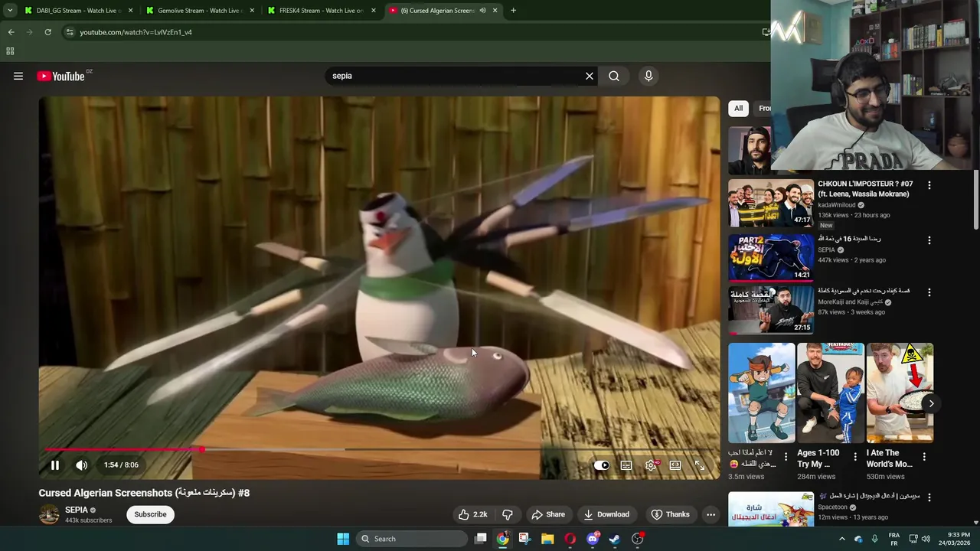Open the Windows taskbar Search box
This screenshot has height=551, width=980.
412,539
